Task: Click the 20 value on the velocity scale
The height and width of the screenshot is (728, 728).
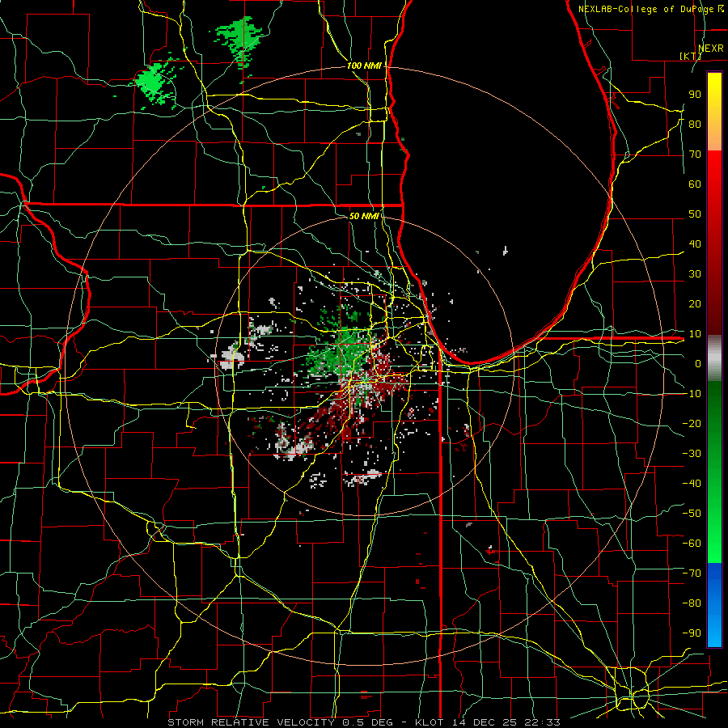Action: [695, 304]
